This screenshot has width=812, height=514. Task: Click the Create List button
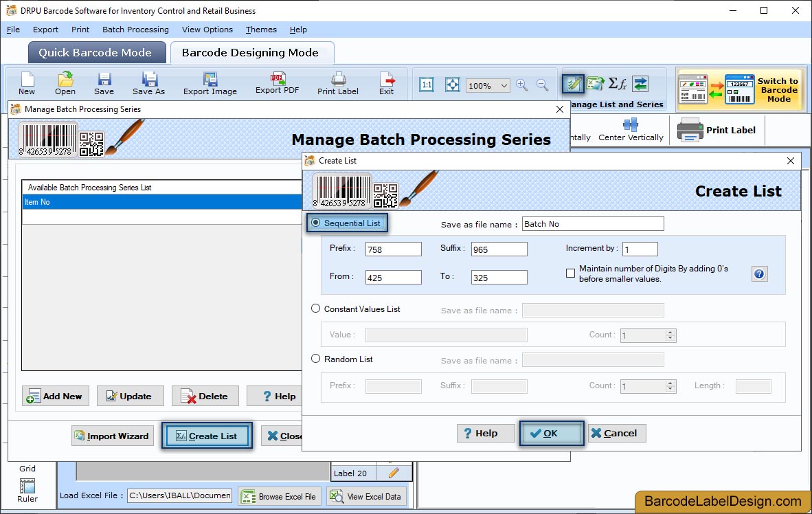tap(207, 436)
